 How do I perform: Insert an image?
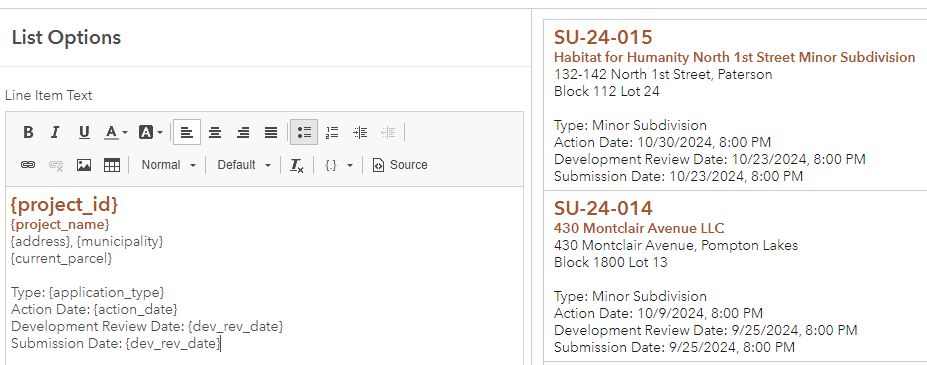coord(84,164)
